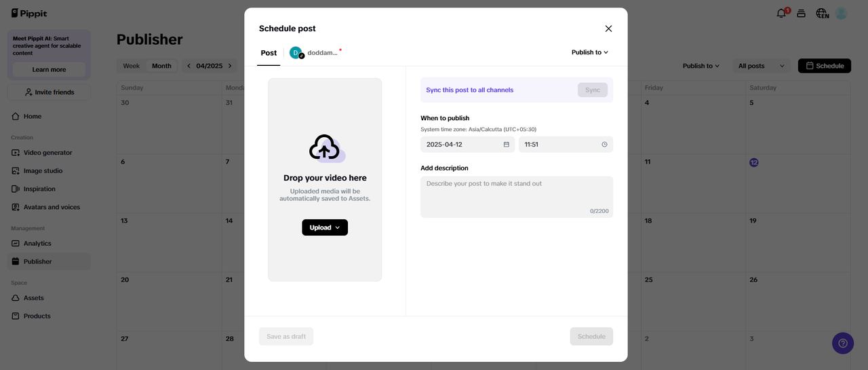This screenshot has height=370, width=868.
Task: Click the publish date field 2025-04-12
Action: [x=467, y=145]
